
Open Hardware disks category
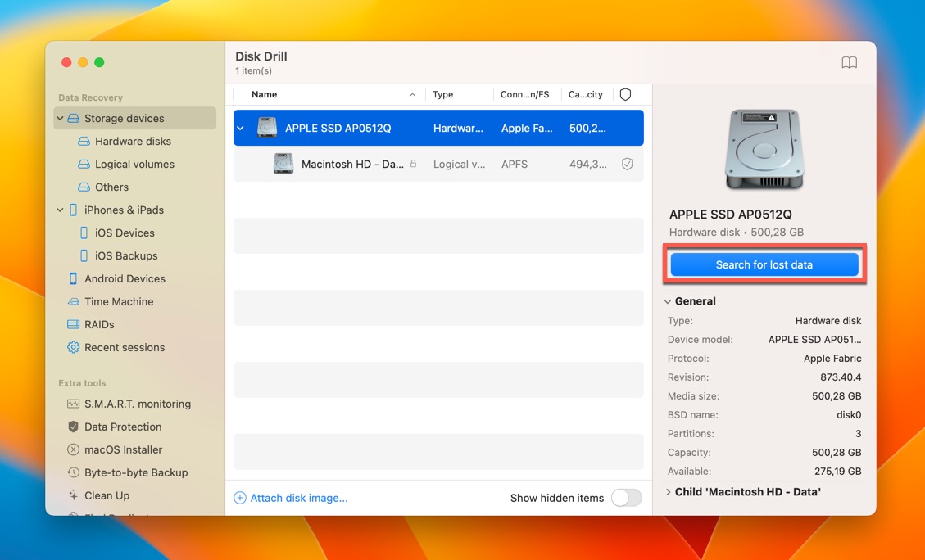tap(133, 141)
